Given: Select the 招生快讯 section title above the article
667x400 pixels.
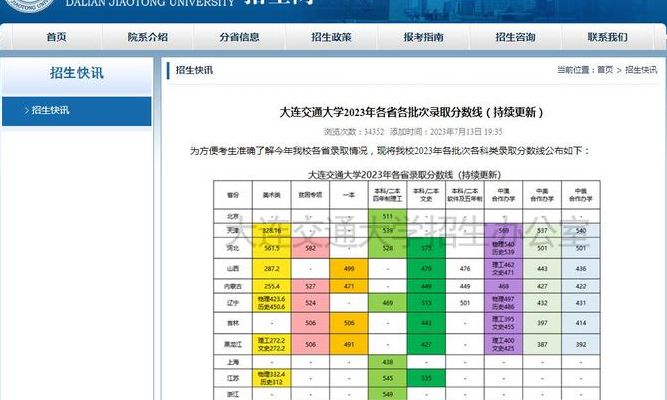Looking at the screenshot, I should [x=194, y=70].
